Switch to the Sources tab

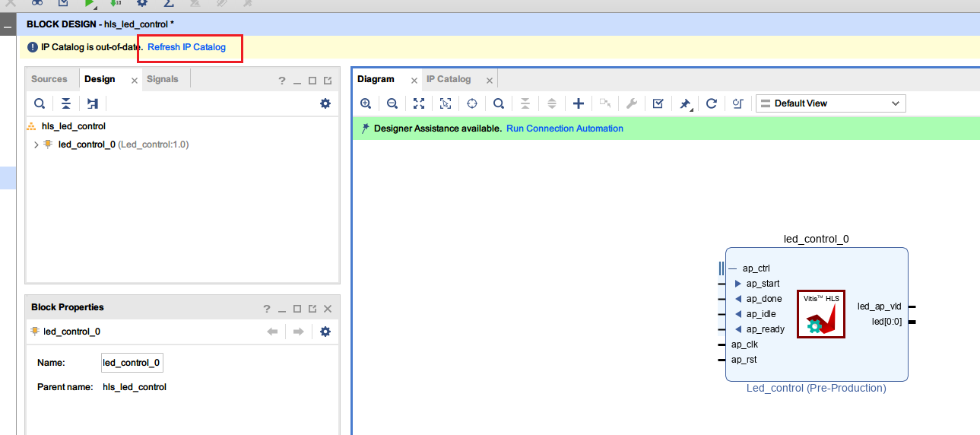(49, 79)
